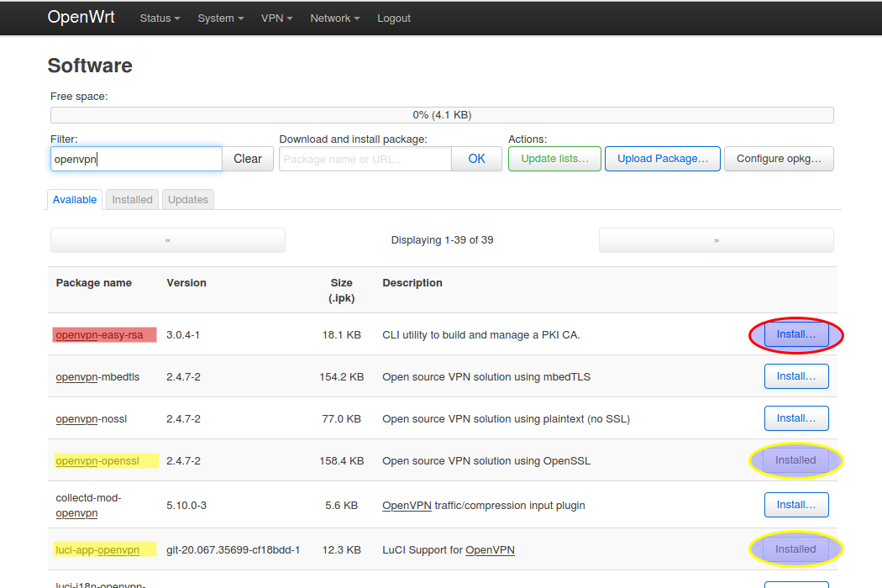The height and width of the screenshot is (588, 882).
Task: Click description 'Open source VPN solution using OpenSSL'
Action: (486, 461)
